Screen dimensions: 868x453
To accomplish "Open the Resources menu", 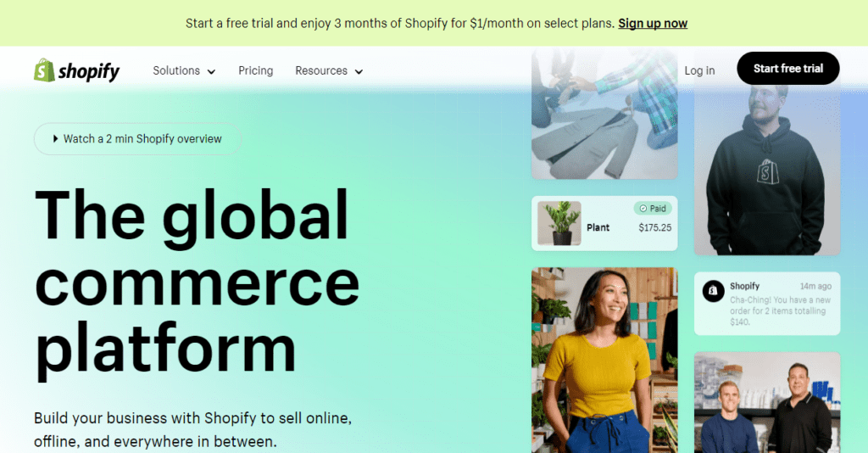I will click(329, 71).
